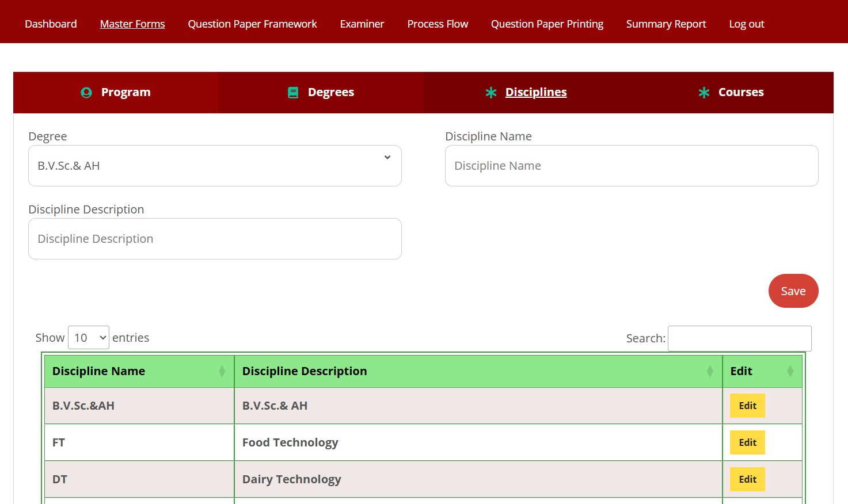Click Log out in the top navigation
This screenshot has width=848, height=504.
tap(746, 24)
